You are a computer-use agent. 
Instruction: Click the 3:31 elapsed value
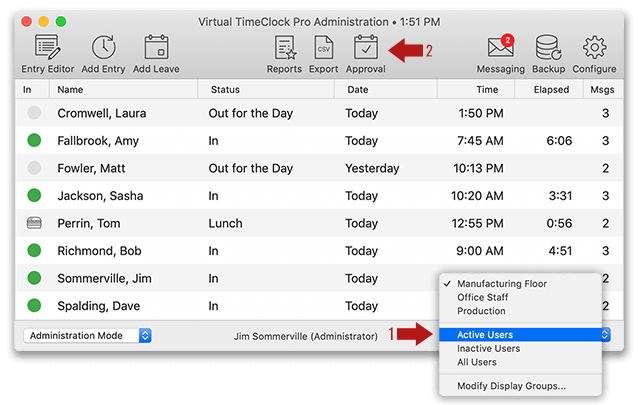click(x=560, y=196)
